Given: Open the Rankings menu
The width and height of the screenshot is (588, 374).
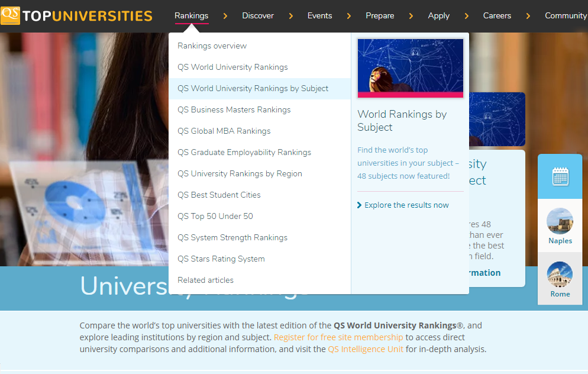Looking at the screenshot, I should pos(191,16).
